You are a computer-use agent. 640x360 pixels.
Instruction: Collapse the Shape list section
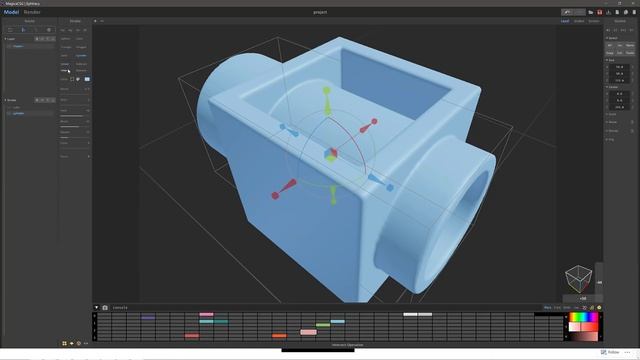pyautogui.click(x=6, y=100)
